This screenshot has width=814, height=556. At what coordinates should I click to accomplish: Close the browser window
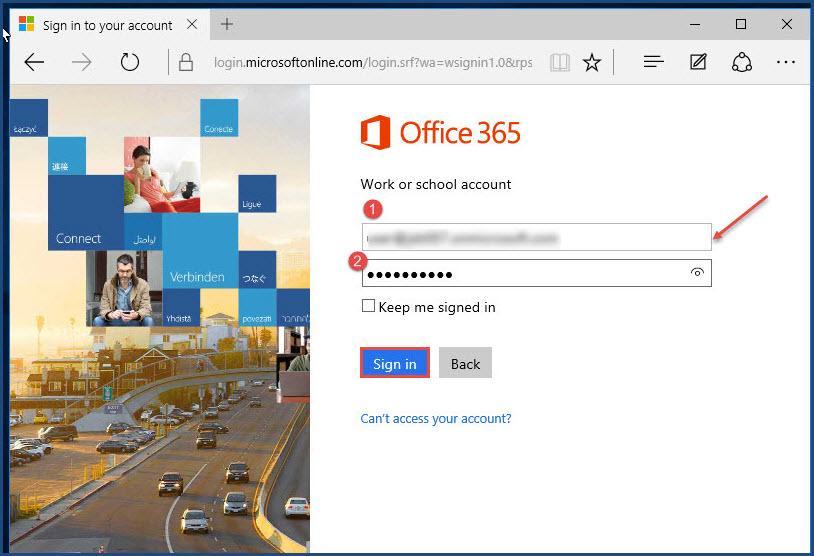pyautogui.click(x=786, y=24)
